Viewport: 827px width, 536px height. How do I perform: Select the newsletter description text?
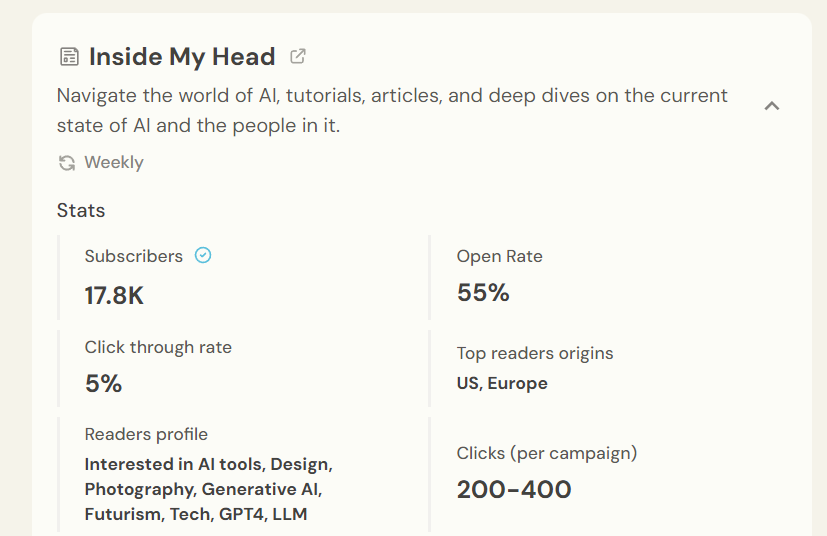coord(392,111)
